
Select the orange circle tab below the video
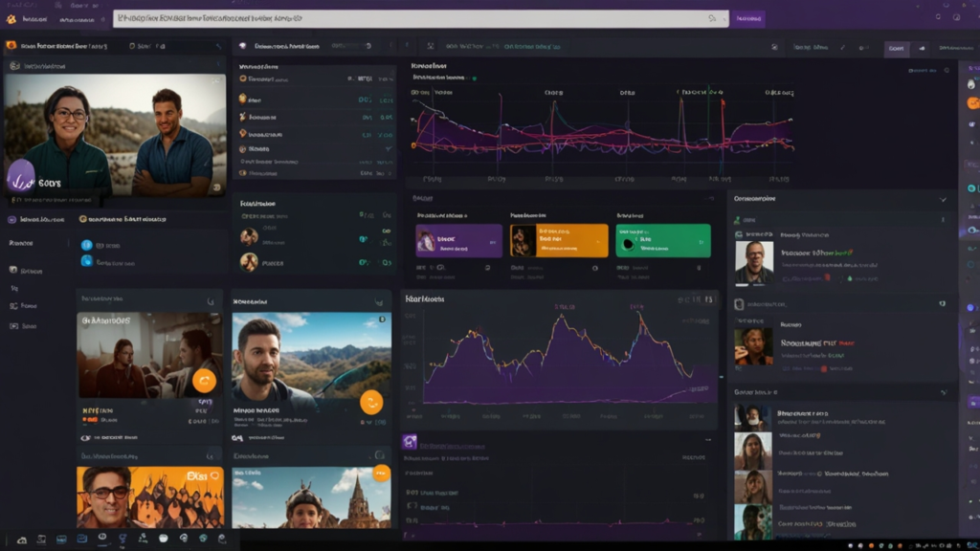[x=82, y=219]
